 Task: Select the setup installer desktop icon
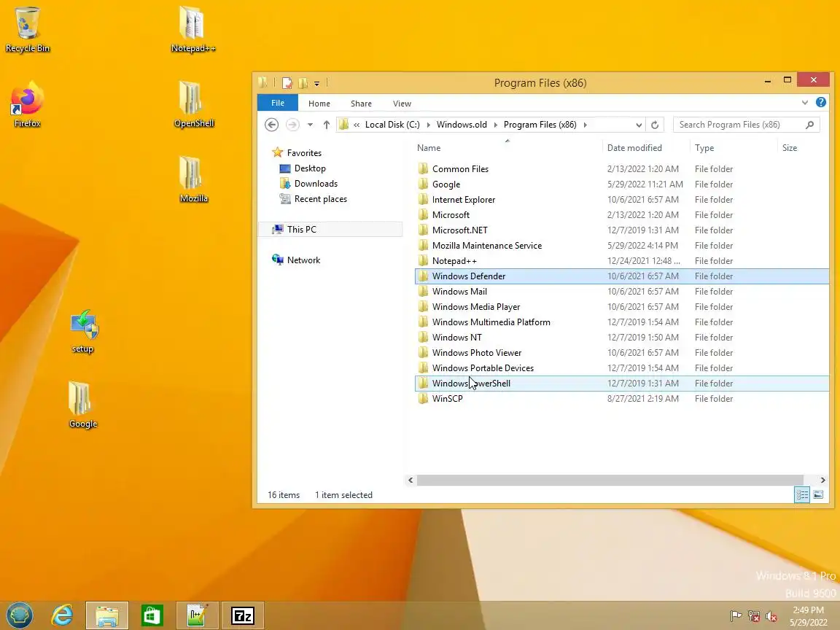pyautogui.click(x=83, y=331)
